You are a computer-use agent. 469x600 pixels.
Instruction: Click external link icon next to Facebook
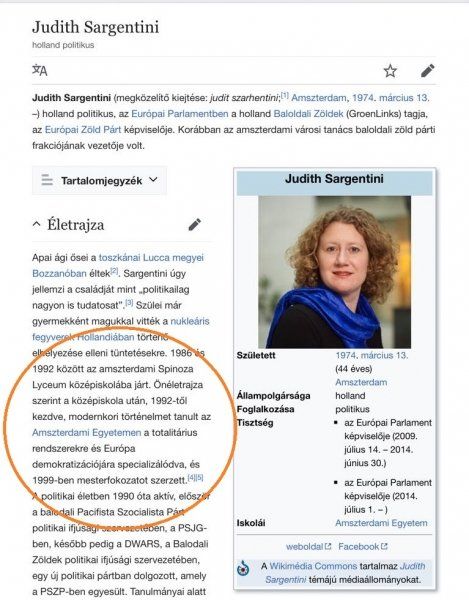pyautogui.click(x=384, y=546)
